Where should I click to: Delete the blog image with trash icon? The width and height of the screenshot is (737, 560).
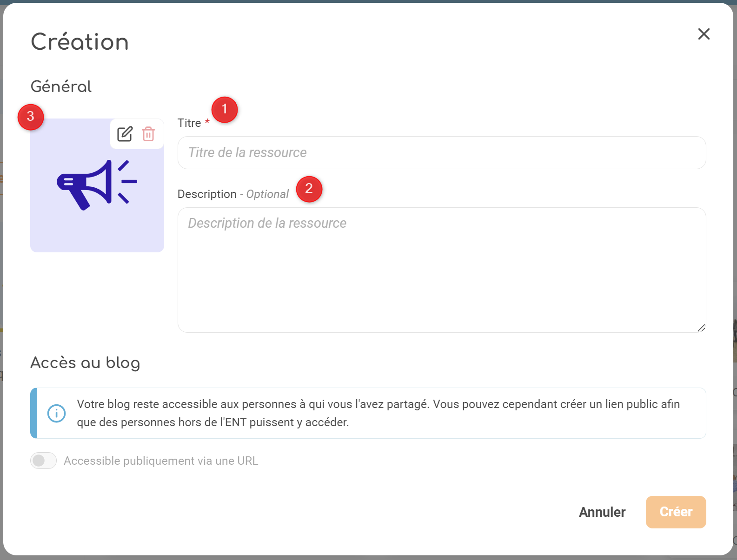(148, 134)
